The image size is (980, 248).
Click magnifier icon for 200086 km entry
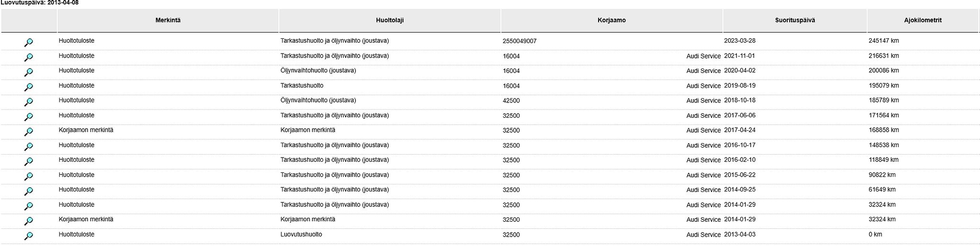[x=29, y=72]
